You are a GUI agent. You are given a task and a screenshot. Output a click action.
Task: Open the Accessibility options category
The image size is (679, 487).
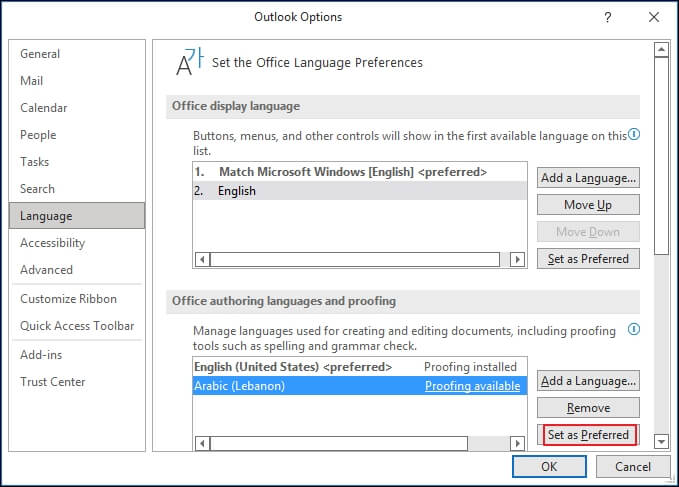pos(77,243)
